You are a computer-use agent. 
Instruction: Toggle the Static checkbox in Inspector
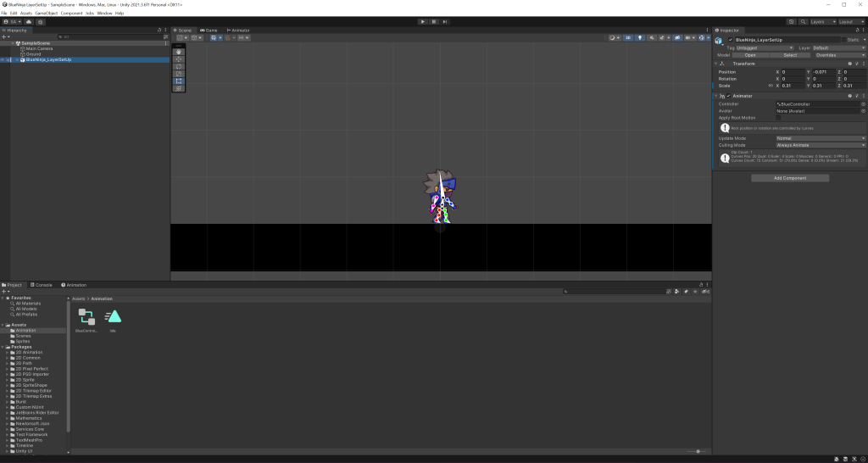(842, 40)
